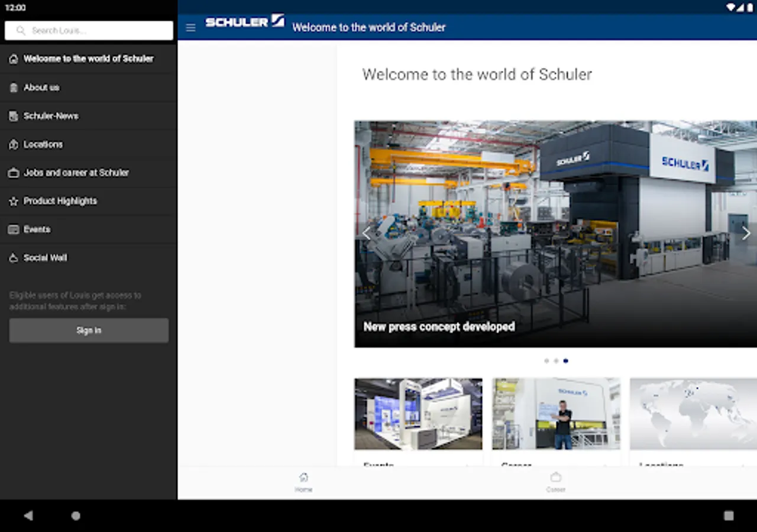Click the battery status bar icon
The width and height of the screenshot is (757, 532).
pos(749,7)
